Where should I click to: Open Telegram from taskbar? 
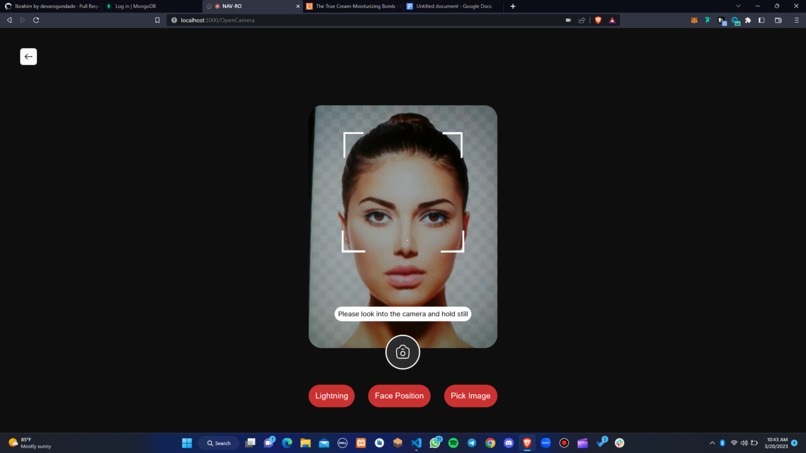coord(472,443)
